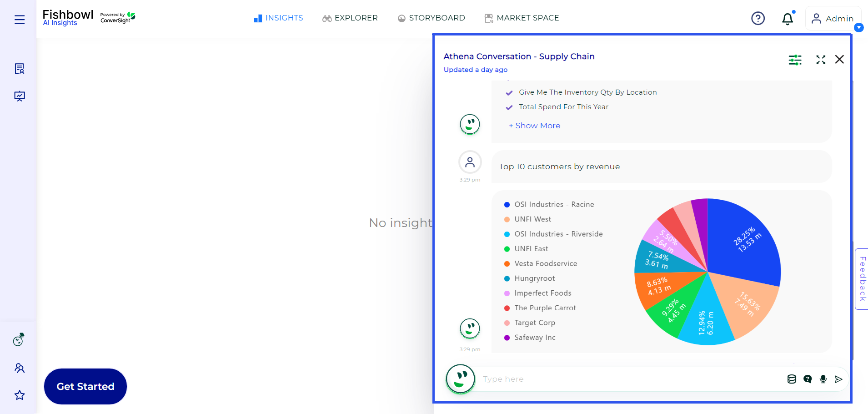
Task: Open the notifications bell
Action: pyautogui.click(x=788, y=18)
